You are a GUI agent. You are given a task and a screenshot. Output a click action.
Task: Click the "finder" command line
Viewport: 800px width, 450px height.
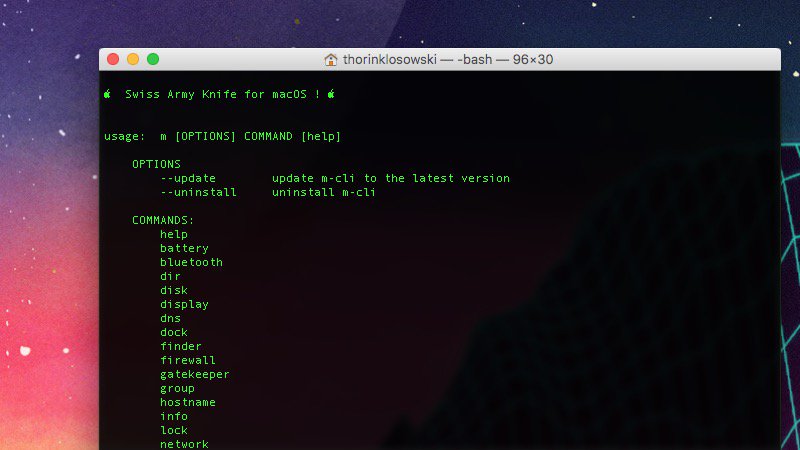click(181, 346)
